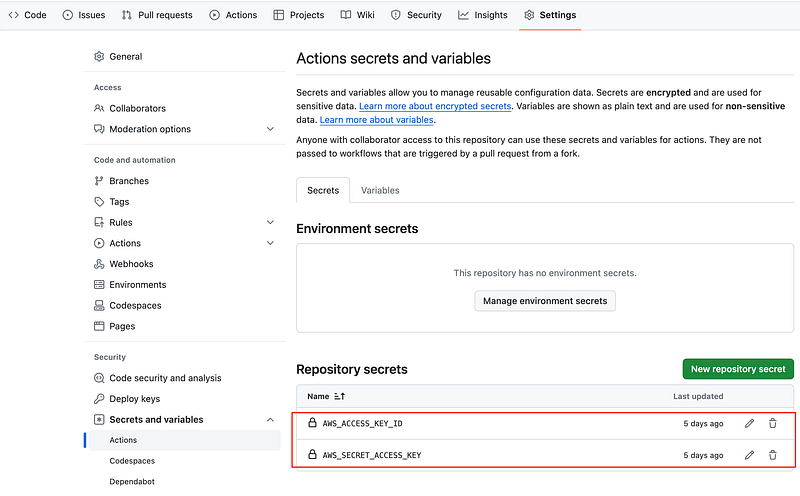Click the Codespaces icon in sidebar
800x496 pixels.
pyautogui.click(x=99, y=305)
